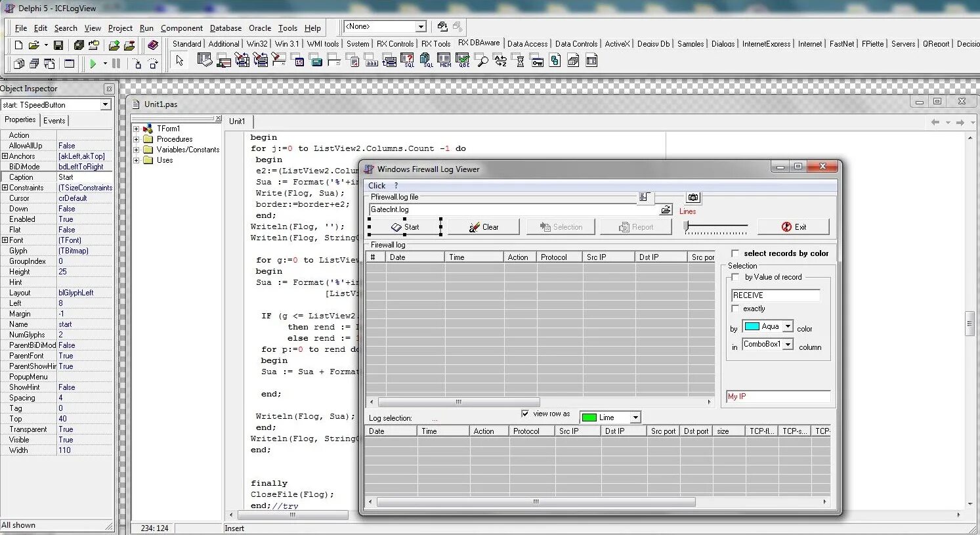The height and width of the screenshot is (535, 980).
Task: Pick the first RX DBAware grid component
Action: point(205,60)
